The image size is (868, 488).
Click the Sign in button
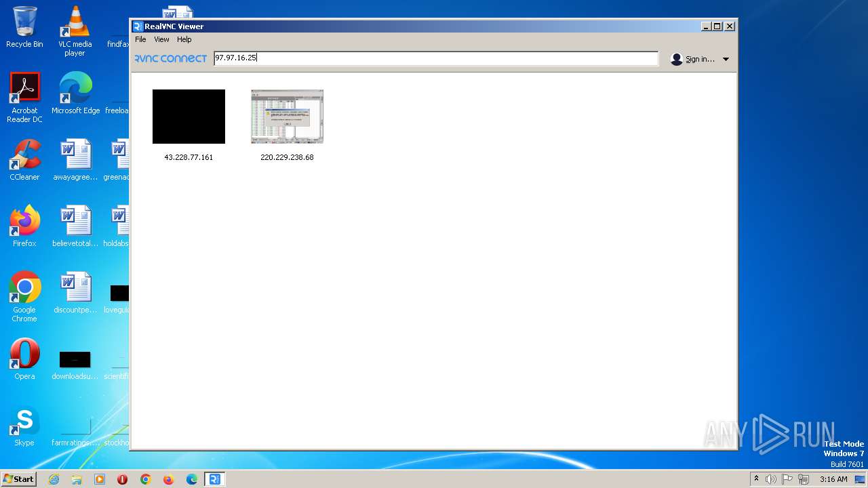point(700,59)
